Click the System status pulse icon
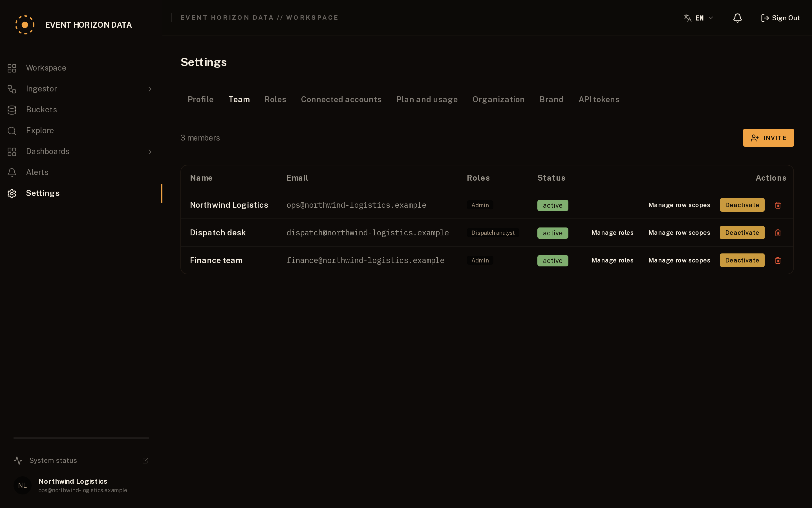The image size is (812, 508). 18,461
